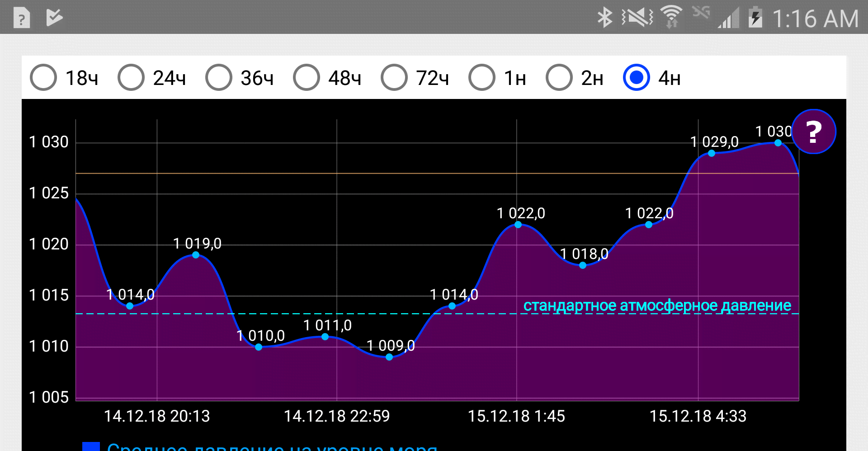868x451 pixels.
Task: Tap the 1 011,0 data point
Action: pos(325,337)
